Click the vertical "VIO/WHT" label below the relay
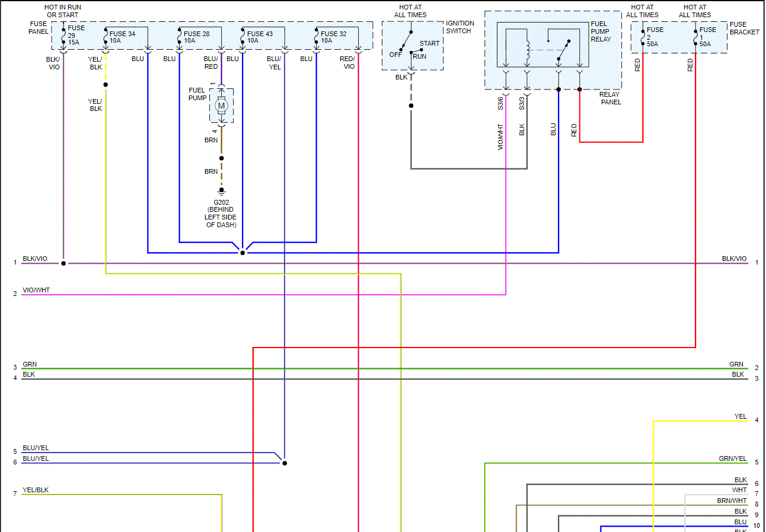The height and width of the screenshot is (532, 766). pyautogui.click(x=500, y=136)
